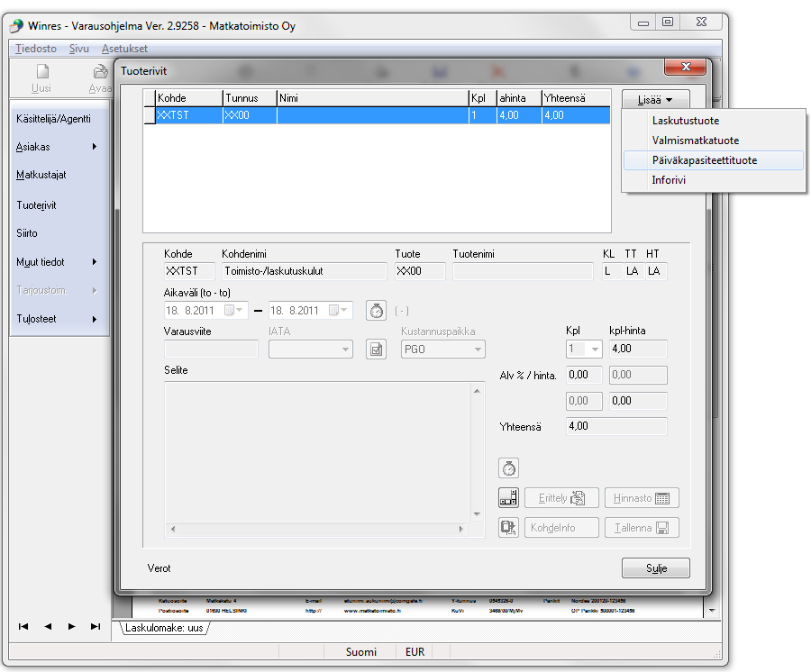Close the Tuoterivit dialog
Screen dimensions: 811x672
coord(686,67)
